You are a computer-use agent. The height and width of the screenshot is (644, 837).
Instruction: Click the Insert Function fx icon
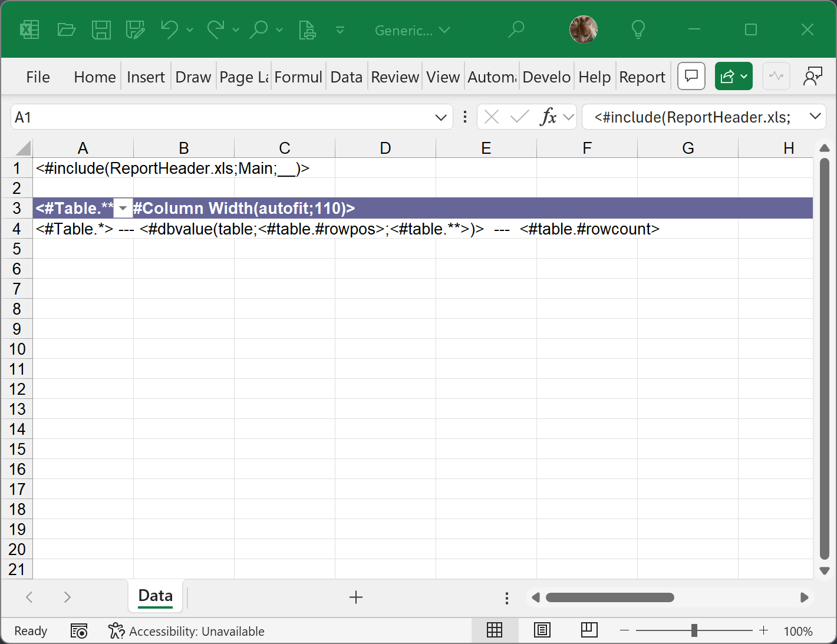(548, 117)
